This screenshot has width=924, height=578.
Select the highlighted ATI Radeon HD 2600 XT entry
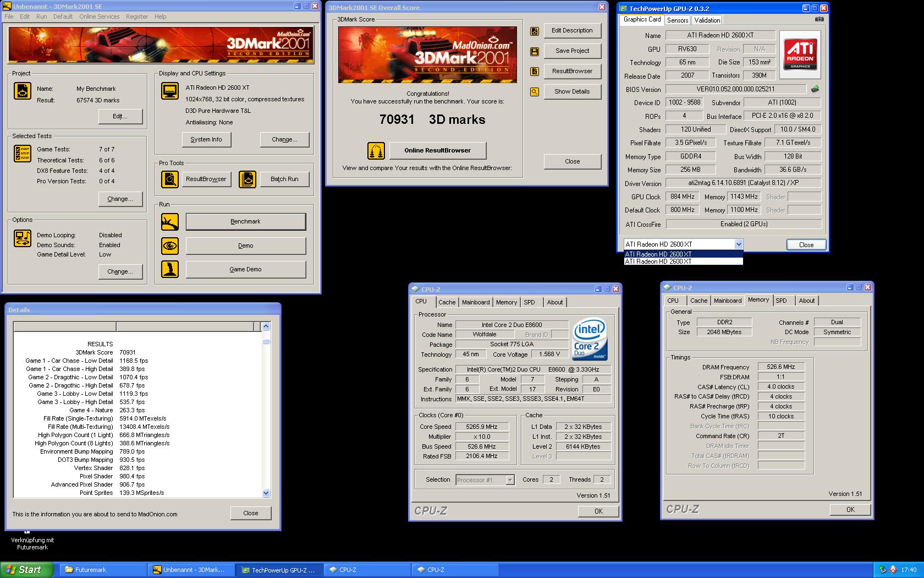pyautogui.click(x=684, y=254)
